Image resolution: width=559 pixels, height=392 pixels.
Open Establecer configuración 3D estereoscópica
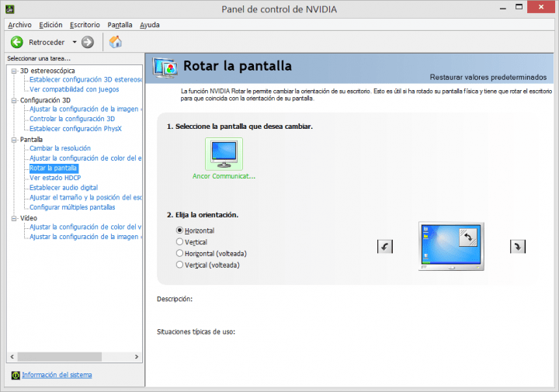click(x=85, y=79)
